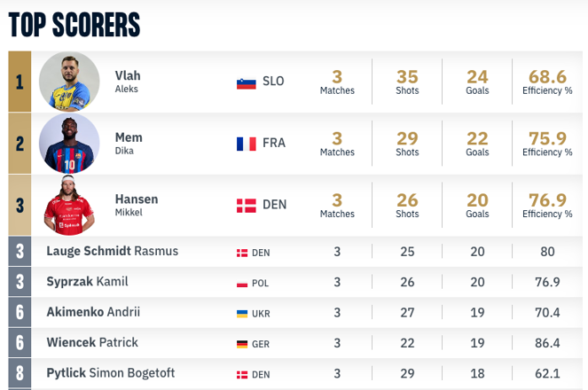Select Syprzak Kamil in the scorers list
588x390 pixels.
(x=87, y=281)
